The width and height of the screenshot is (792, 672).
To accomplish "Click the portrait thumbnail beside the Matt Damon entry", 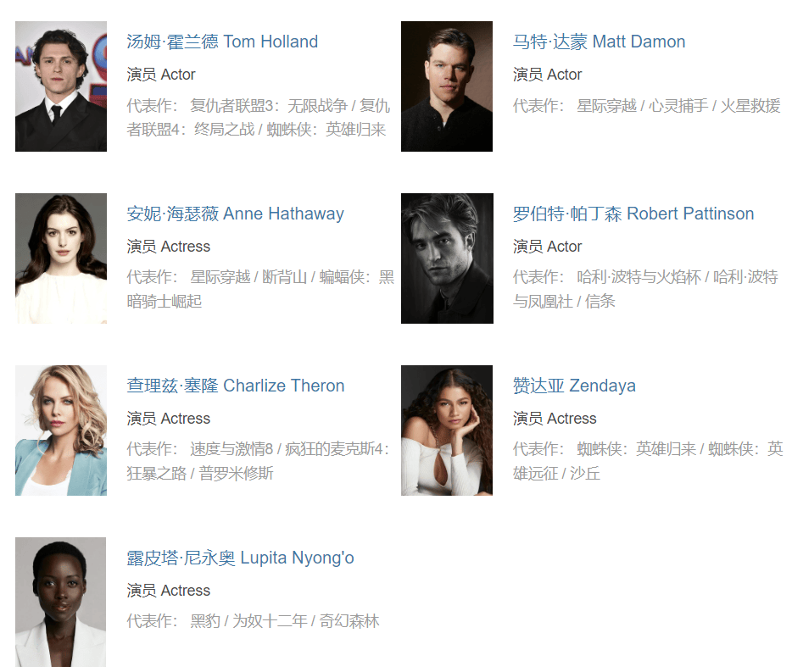I will [447, 86].
